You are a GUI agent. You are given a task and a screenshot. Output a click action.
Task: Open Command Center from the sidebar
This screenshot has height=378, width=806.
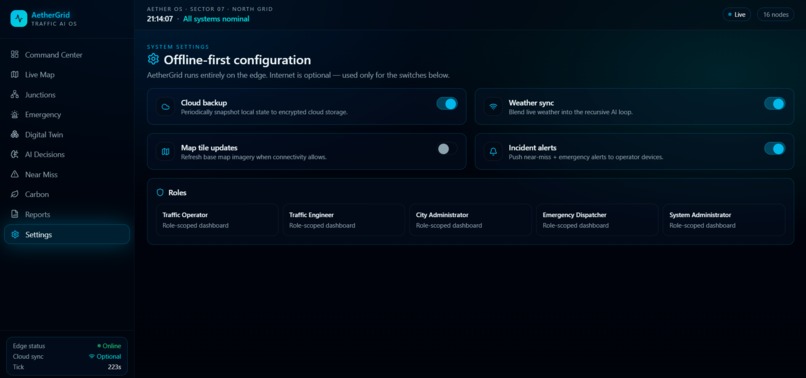pos(67,55)
